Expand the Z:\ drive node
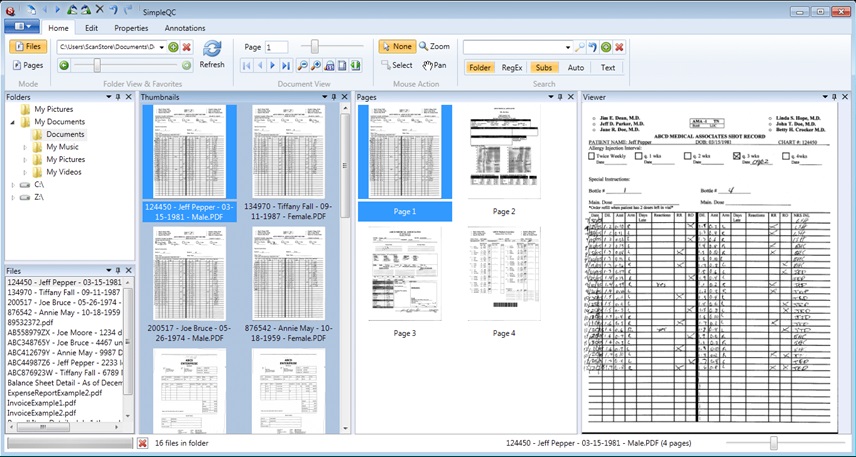Viewport: 856px width, 457px height. [x=13, y=198]
